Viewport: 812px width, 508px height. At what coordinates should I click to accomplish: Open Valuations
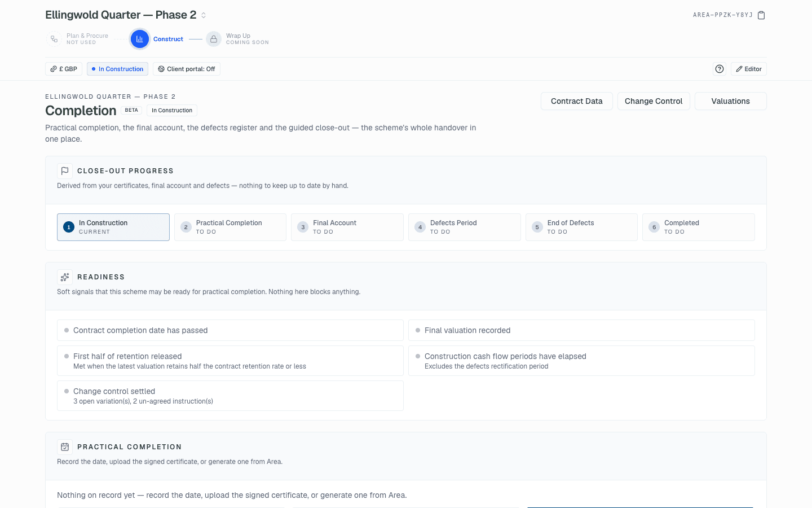[731, 101]
